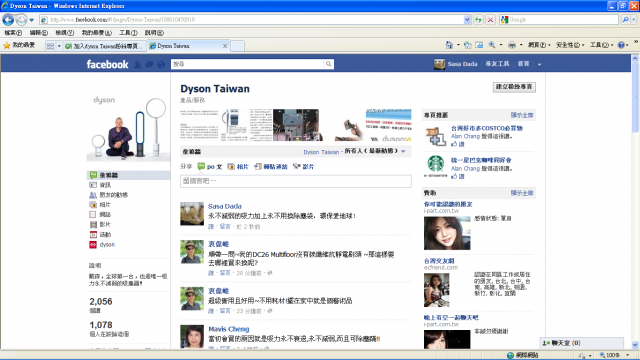Image resolution: width=640 pixels, height=360 pixels.
Task: Expand the wall filter dropdown arrow
Action: 403,151
